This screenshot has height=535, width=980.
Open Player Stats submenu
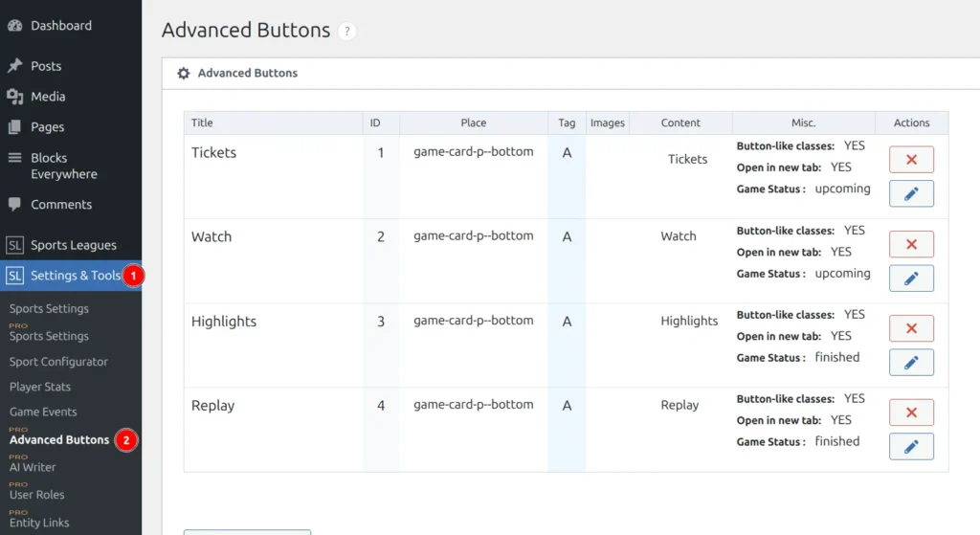tap(40, 387)
